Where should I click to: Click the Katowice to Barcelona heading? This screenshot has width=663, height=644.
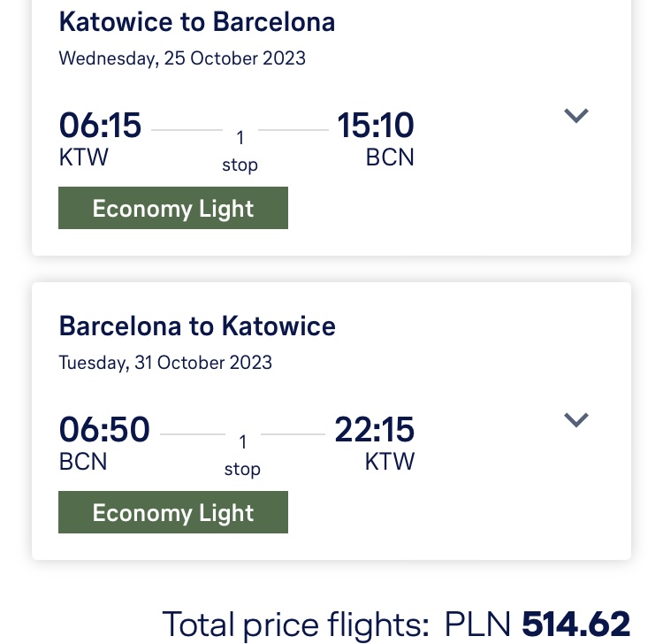(x=196, y=21)
